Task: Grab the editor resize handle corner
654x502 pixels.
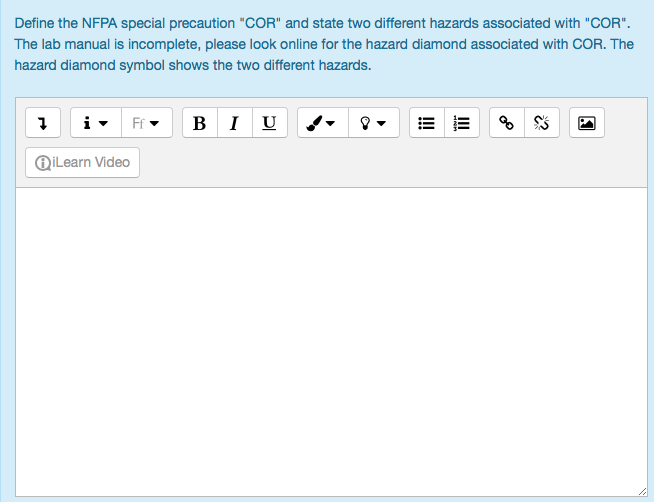Action: (643, 492)
